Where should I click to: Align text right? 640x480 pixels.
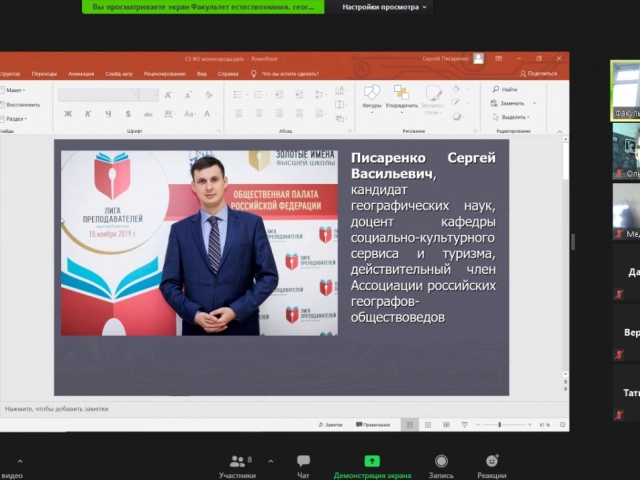pos(279,113)
